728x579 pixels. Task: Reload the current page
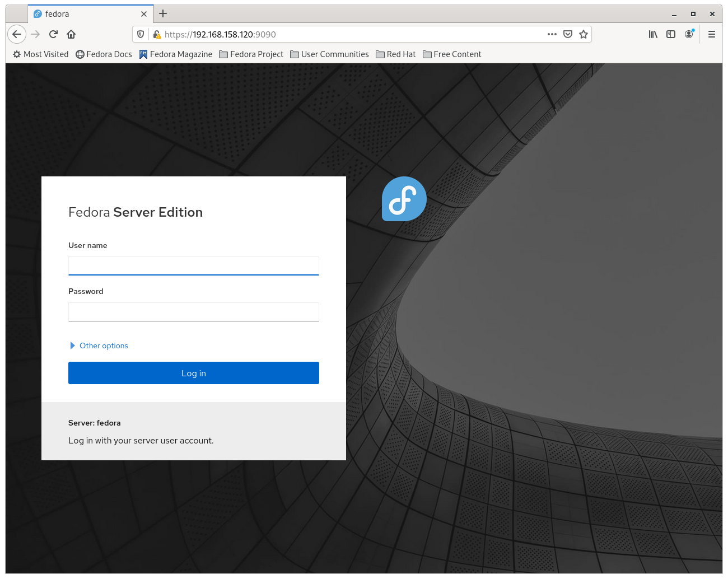tap(53, 34)
